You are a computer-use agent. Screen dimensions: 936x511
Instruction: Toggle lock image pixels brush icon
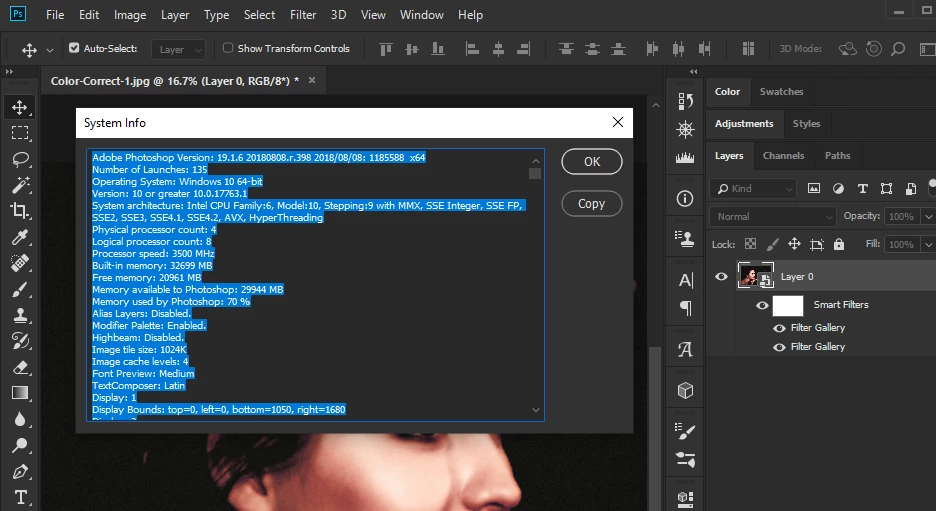point(772,244)
